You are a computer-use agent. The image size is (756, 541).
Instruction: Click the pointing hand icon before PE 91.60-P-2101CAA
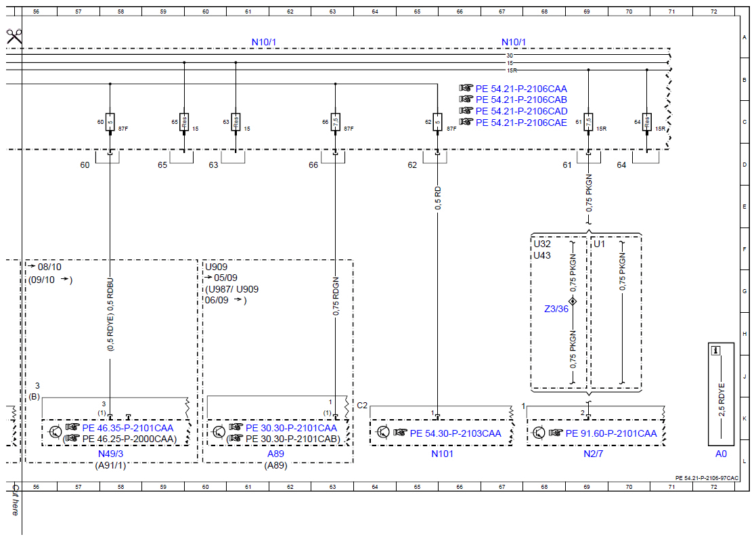556,433
